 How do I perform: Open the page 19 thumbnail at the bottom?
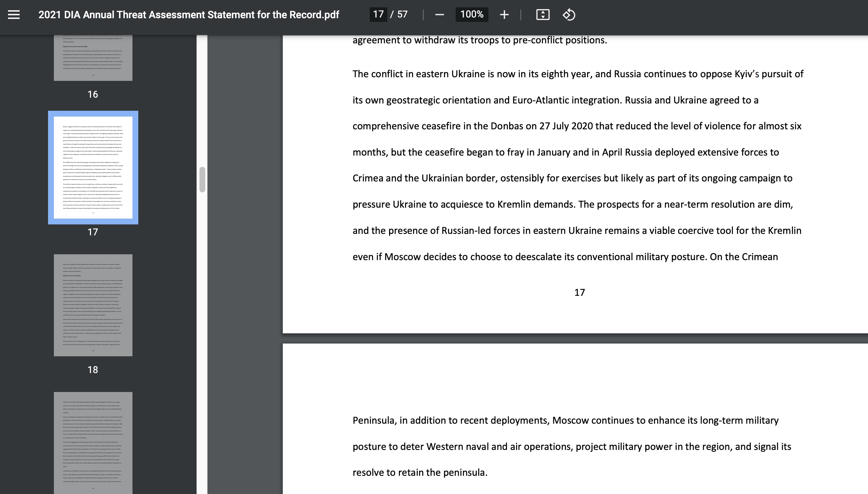click(93, 443)
